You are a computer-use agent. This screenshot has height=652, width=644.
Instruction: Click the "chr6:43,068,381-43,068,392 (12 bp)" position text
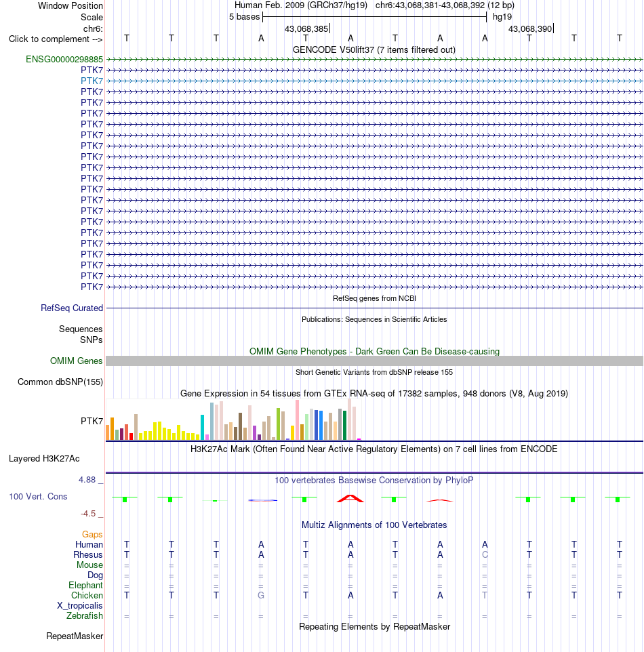click(x=445, y=5)
